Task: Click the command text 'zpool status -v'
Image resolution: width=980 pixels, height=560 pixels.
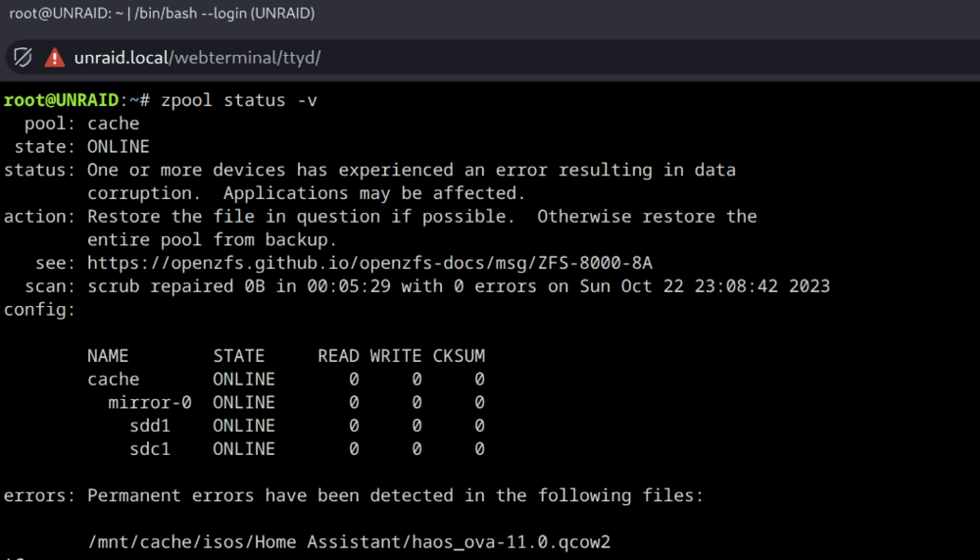Action: (239, 100)
